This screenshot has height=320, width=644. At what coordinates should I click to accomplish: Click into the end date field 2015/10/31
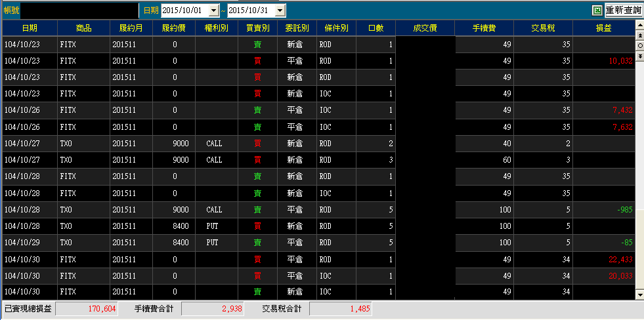251,10
